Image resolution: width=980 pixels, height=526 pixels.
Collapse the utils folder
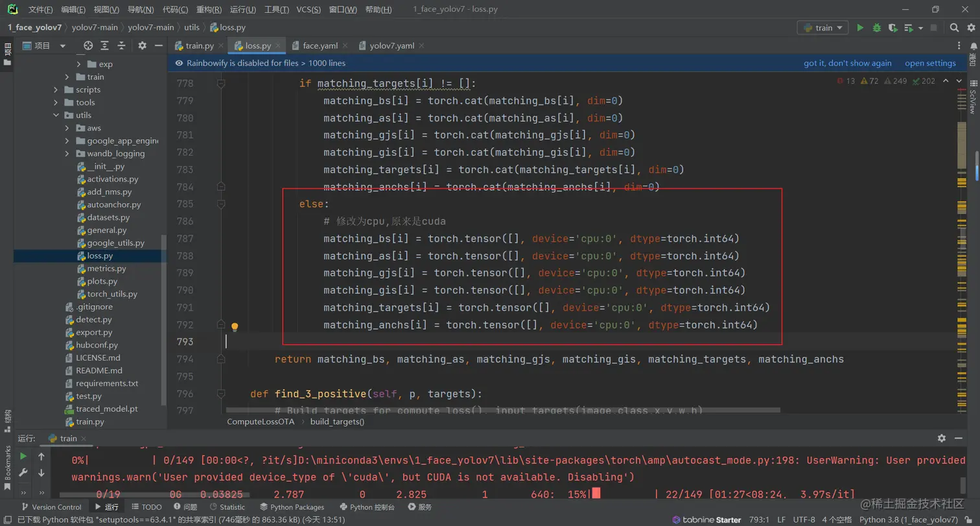pyautogui.click(x=56, y=115)
